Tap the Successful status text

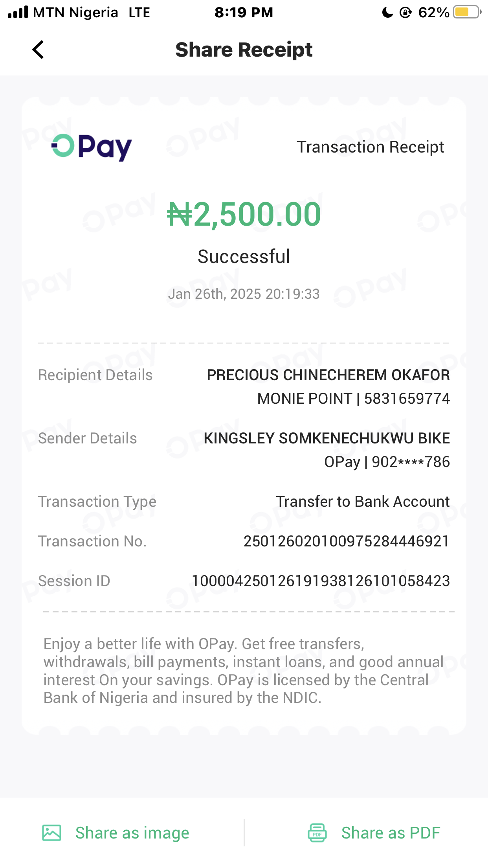244,257
